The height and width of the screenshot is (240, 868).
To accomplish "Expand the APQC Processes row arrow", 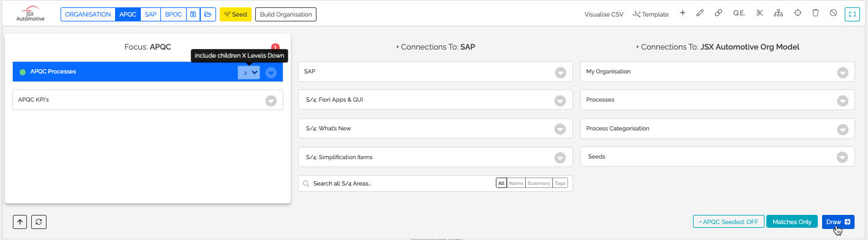I will click(271, 72).
